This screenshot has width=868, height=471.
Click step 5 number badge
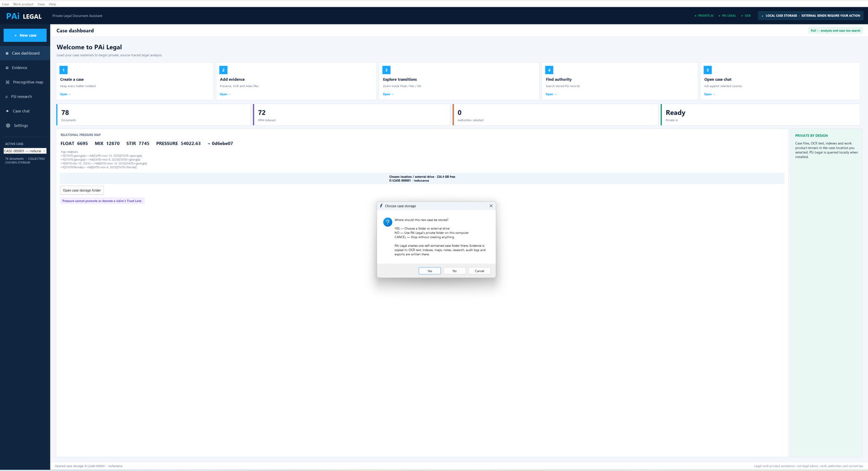pos(707,70)
